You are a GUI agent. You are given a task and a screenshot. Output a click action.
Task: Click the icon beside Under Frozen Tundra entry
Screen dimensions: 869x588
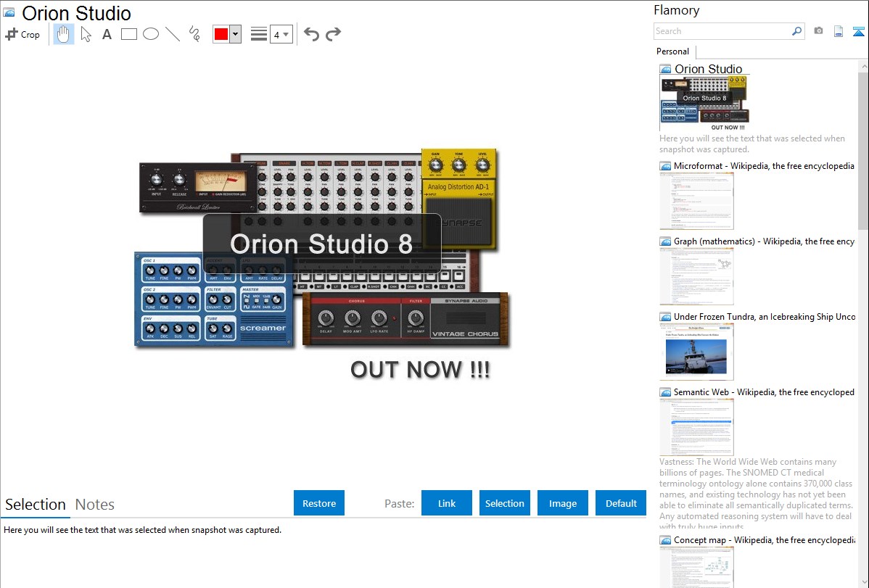pos(666,317)
